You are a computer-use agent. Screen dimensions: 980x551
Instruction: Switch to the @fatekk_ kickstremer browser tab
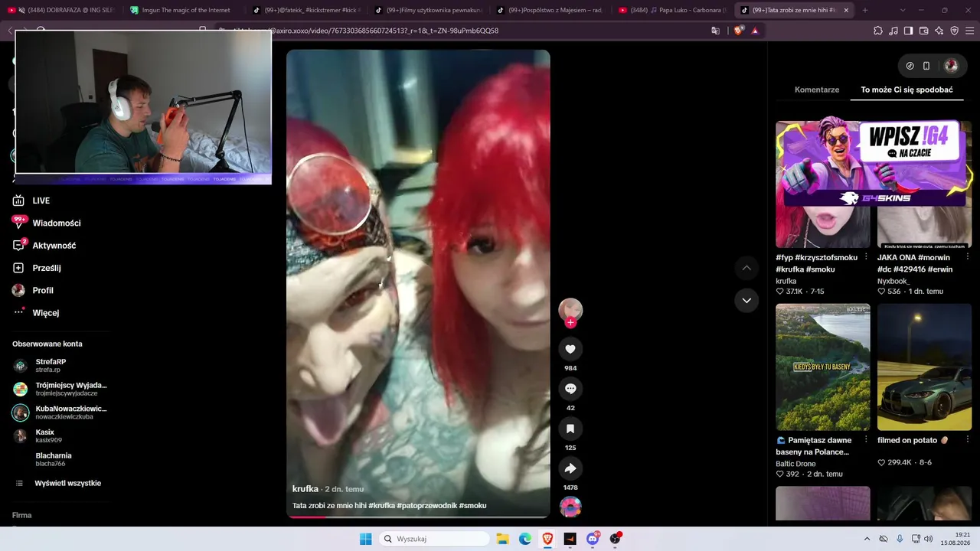306,10
